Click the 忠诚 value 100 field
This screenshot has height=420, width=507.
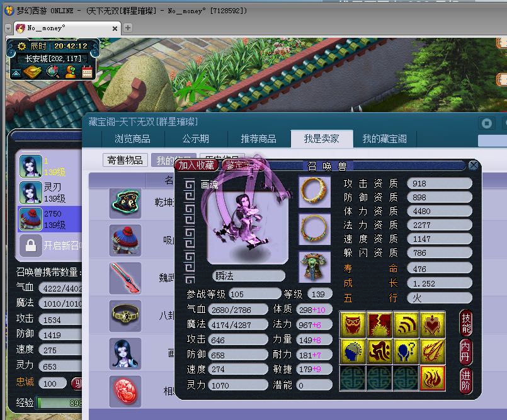tap(52, 383)
